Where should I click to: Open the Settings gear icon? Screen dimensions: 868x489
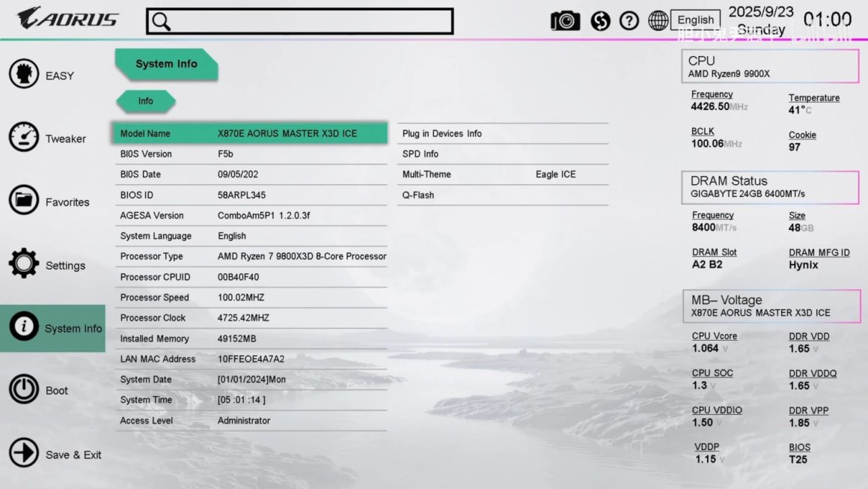point(24,264)
